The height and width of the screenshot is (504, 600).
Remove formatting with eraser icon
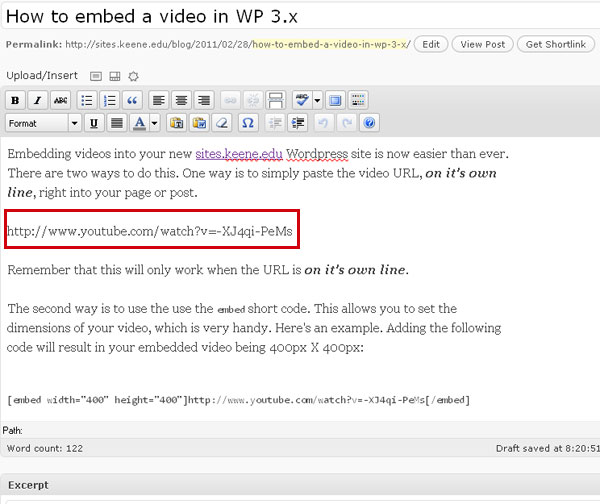coord(222,123)
